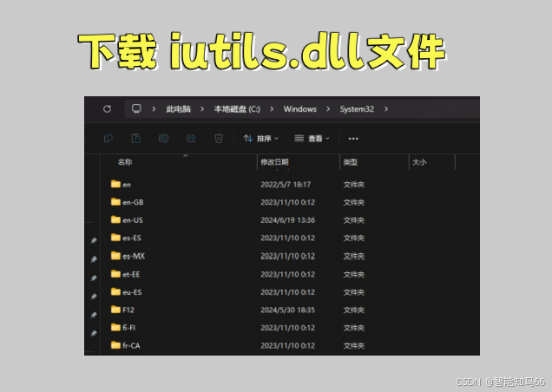Image resolution: width=552 pixels, height=392 pixels.
Task: Select the et-EE folder
Action: [x=125, y=274]
